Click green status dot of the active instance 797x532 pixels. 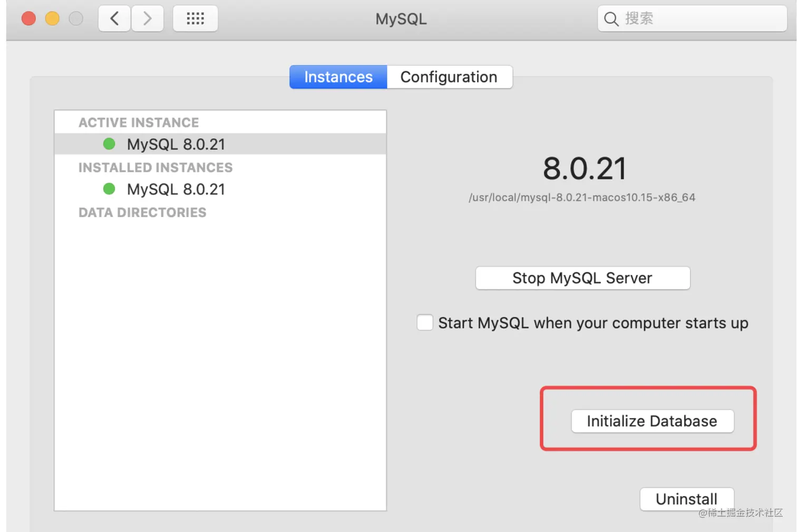(x=109, y=144)
